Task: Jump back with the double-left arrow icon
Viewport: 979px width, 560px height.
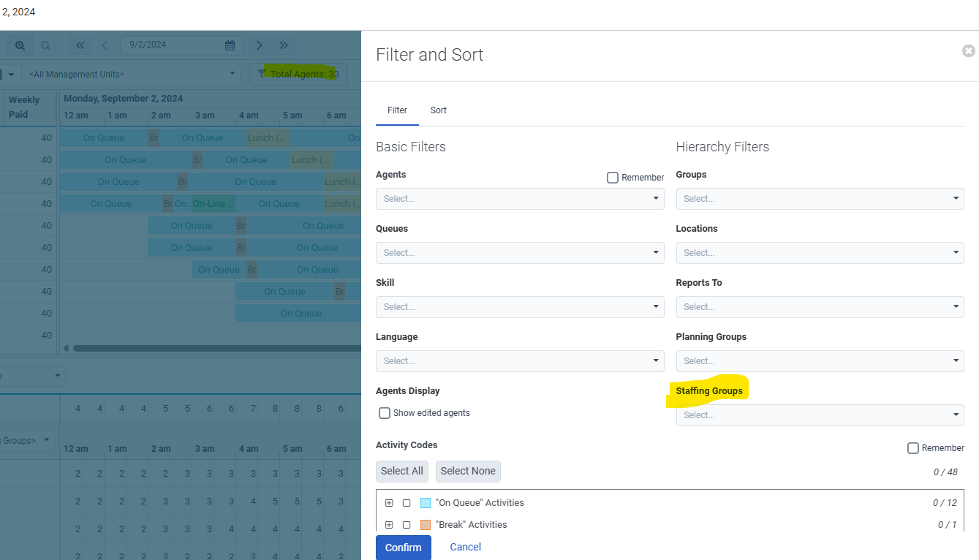Action: point(80,45)
